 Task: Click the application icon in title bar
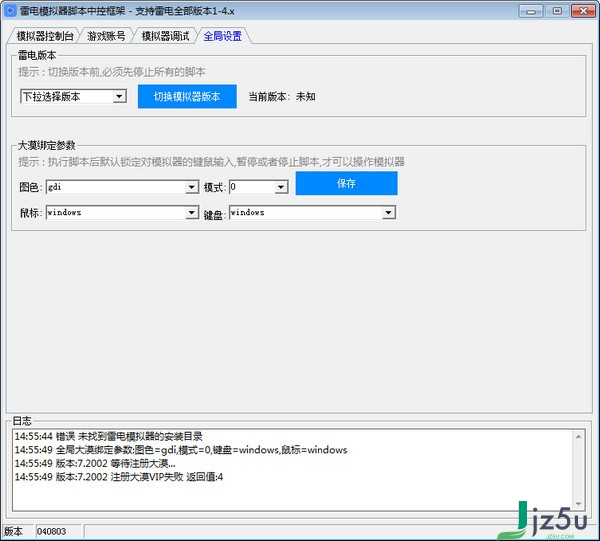(x=10, y=11)
